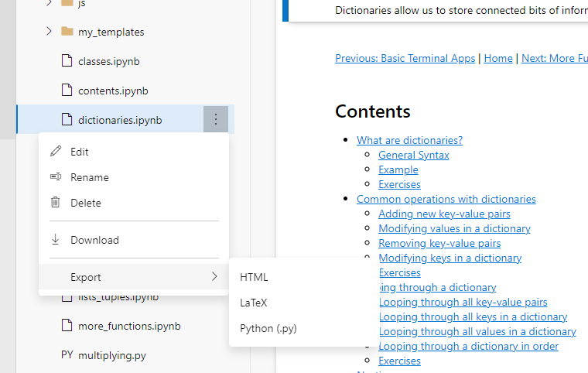Open Exercises link below Looping in order
Image resolution: width=588 pixels, height=373 pixels.
[x=399, y=361]
